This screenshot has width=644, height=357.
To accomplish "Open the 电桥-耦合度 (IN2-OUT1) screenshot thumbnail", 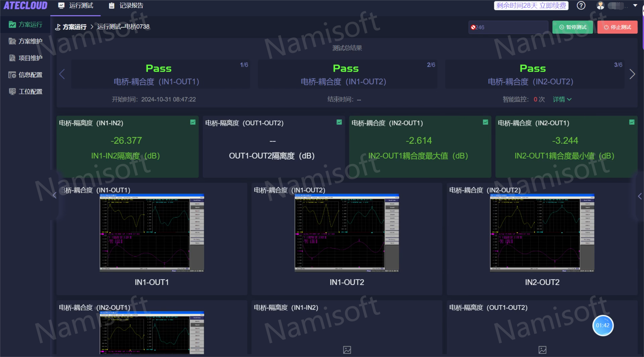I will tap(152, 332).
